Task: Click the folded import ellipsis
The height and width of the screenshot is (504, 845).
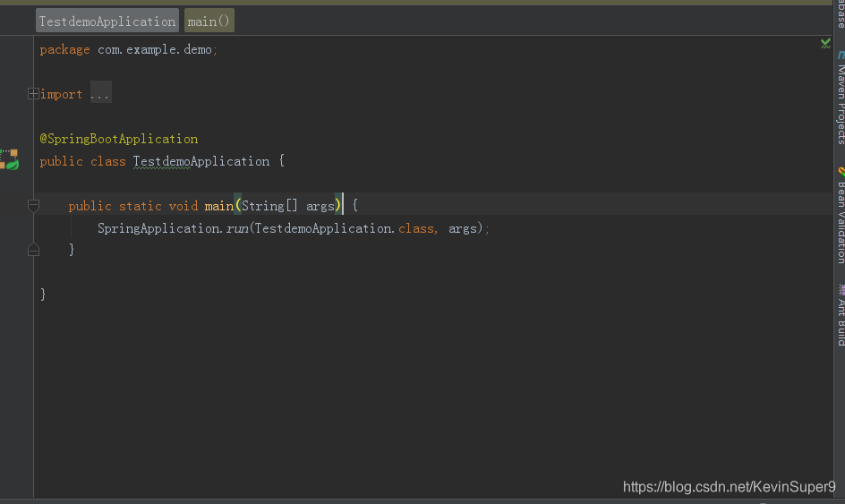Action: (101, 94)
